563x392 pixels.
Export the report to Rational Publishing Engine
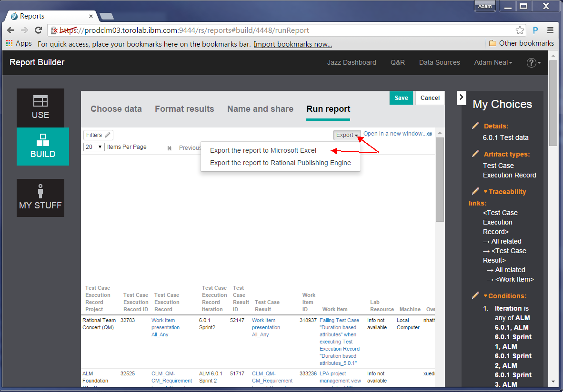(x=281, y=163)
